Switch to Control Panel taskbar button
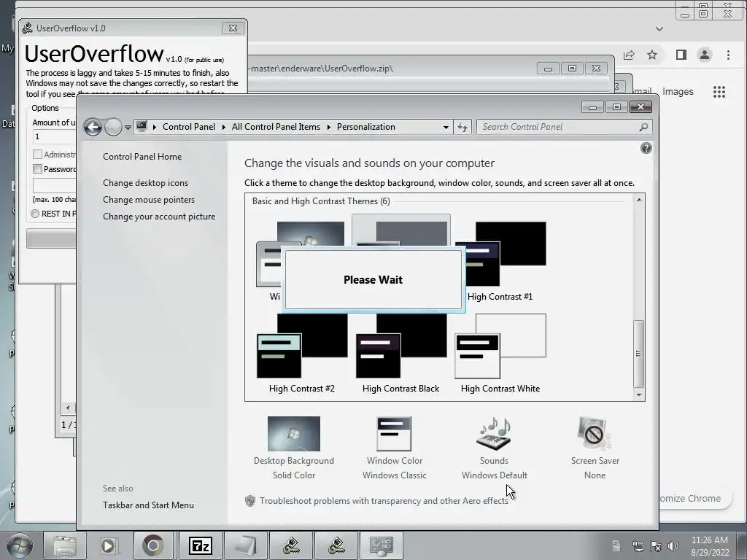The height and width of the screenshot is (560, 747). (x=381, y=545)
